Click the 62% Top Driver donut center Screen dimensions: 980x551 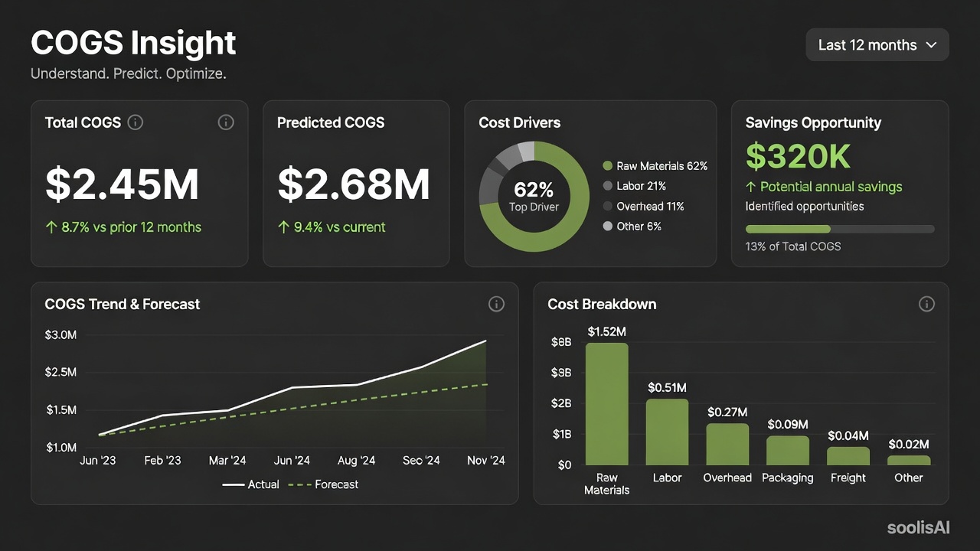(x=534, y=197)
